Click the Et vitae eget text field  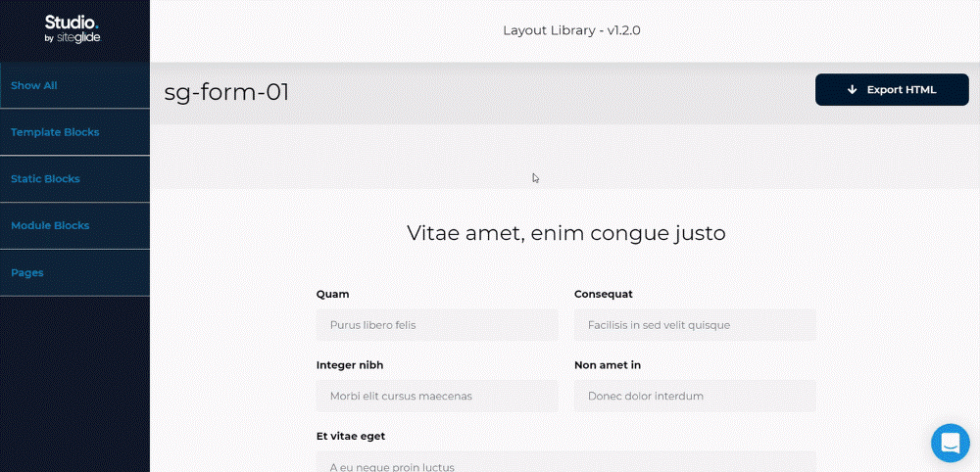click(x=566, y=462)
